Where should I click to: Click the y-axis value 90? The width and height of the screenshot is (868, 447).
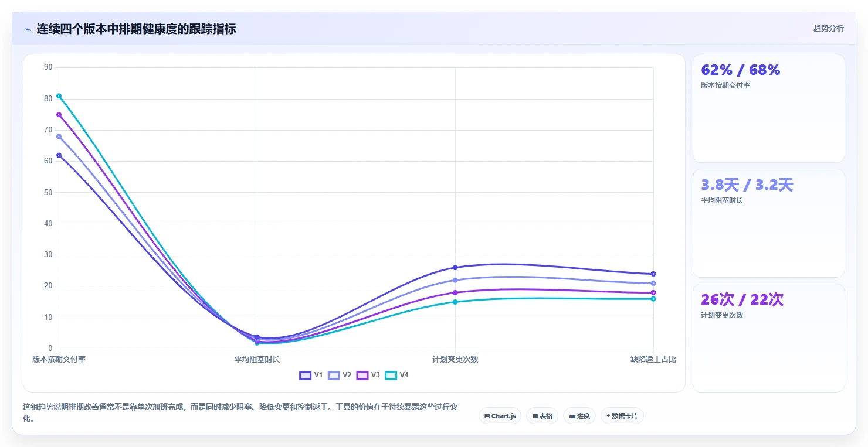coord(48,67)
